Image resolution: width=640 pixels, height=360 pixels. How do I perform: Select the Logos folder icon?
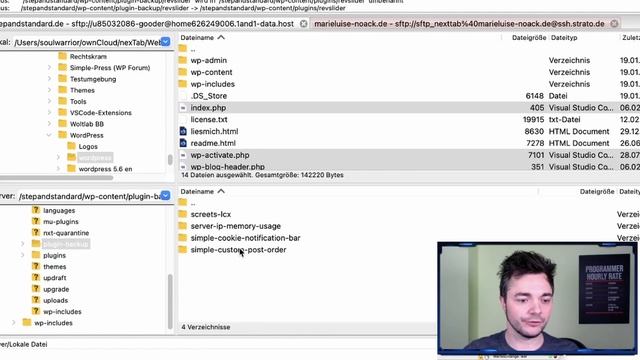click(71, 146)
